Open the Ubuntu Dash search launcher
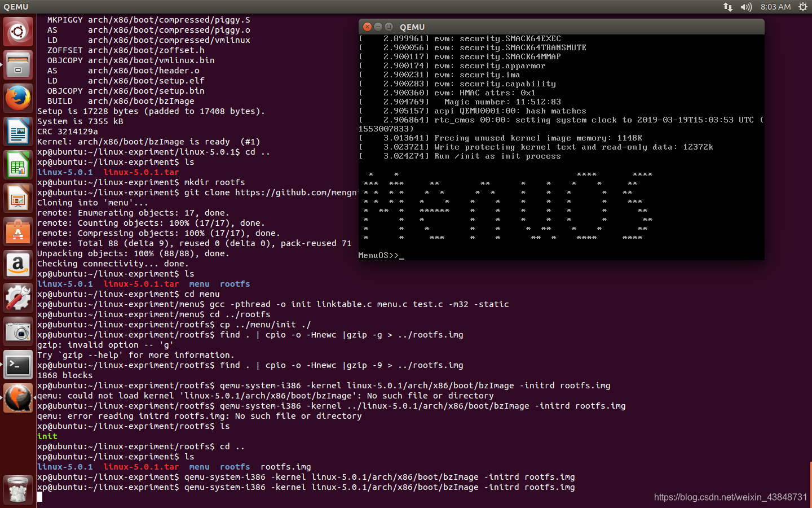This screenshot has height=508, width=812. 18,32
